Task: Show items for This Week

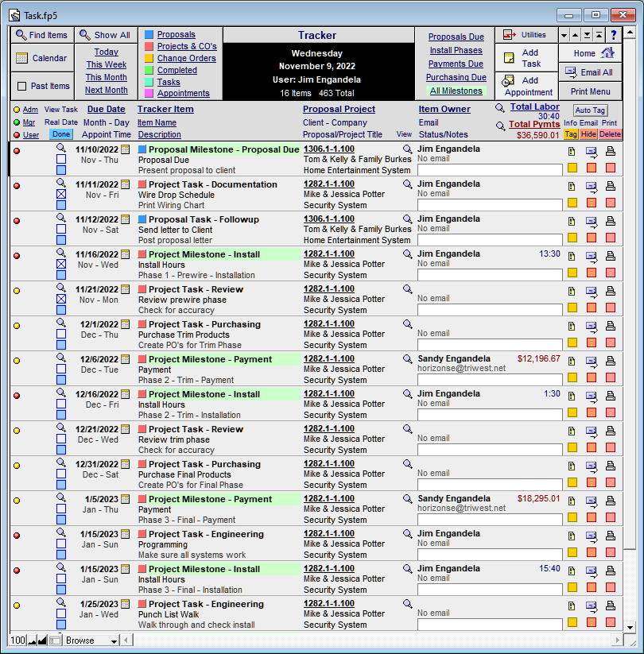Action: [x=106, y=64]
